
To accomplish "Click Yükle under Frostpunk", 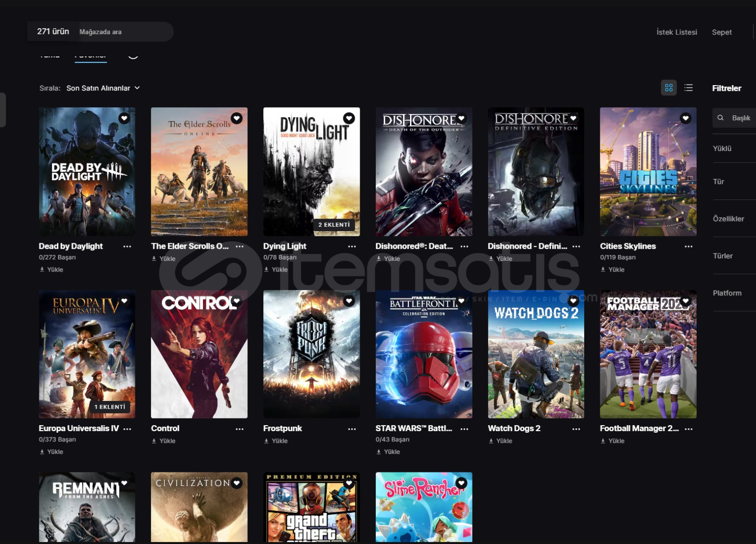I will click(276, 441).
